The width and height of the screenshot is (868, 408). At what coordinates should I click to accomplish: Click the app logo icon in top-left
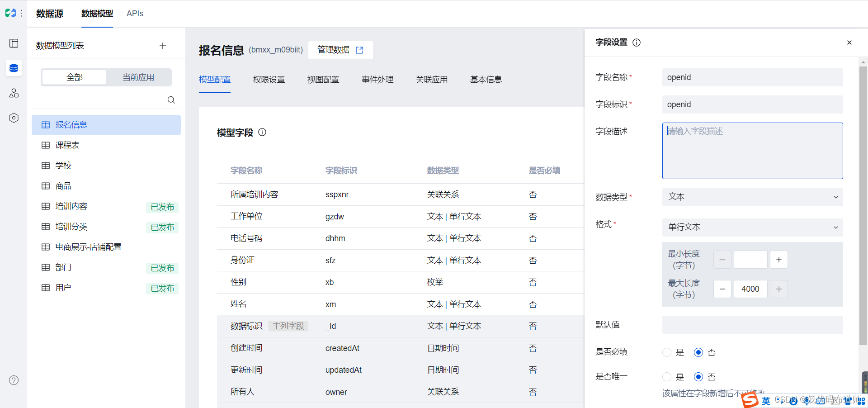[x=10, y=13]
